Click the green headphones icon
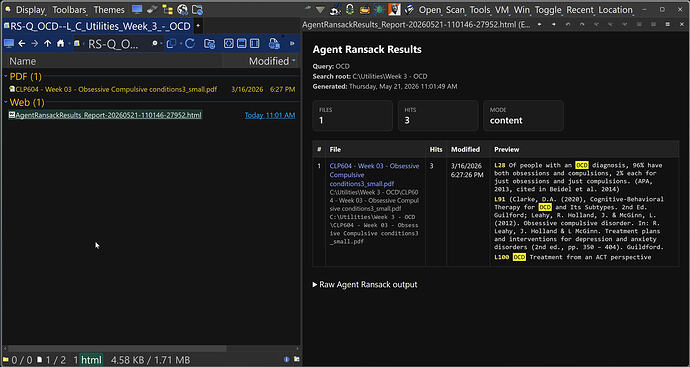 point(350,9)
